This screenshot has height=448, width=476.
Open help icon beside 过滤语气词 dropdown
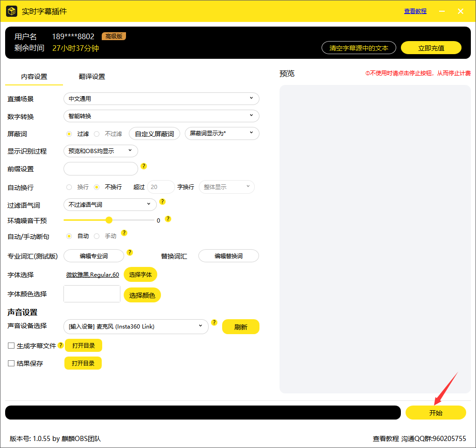click(x=162, y=202)
